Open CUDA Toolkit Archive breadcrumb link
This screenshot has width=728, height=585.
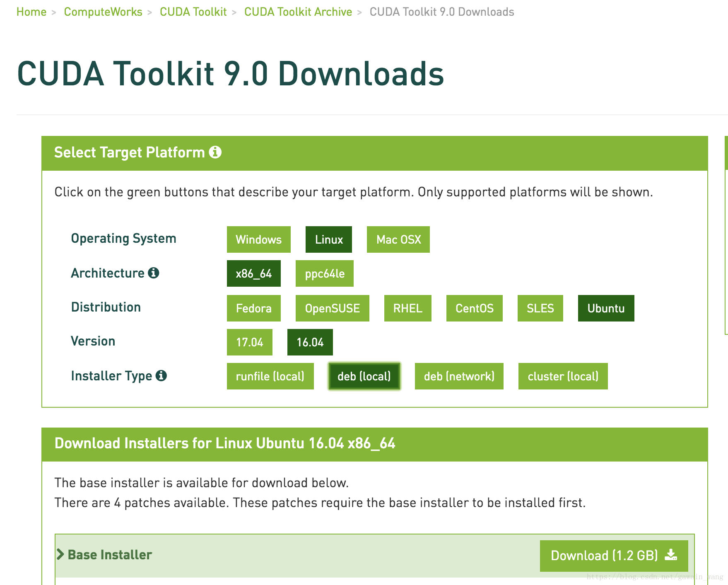(x=298, y=12)
